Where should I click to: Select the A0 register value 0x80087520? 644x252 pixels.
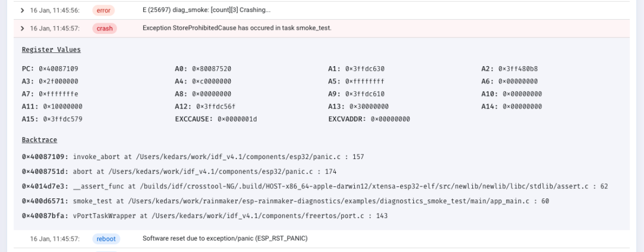click(x=211, y=69)
